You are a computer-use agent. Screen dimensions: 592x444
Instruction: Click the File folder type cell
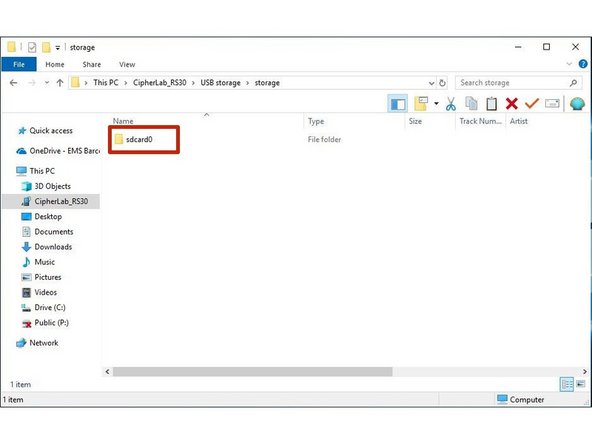pos(324,139)
